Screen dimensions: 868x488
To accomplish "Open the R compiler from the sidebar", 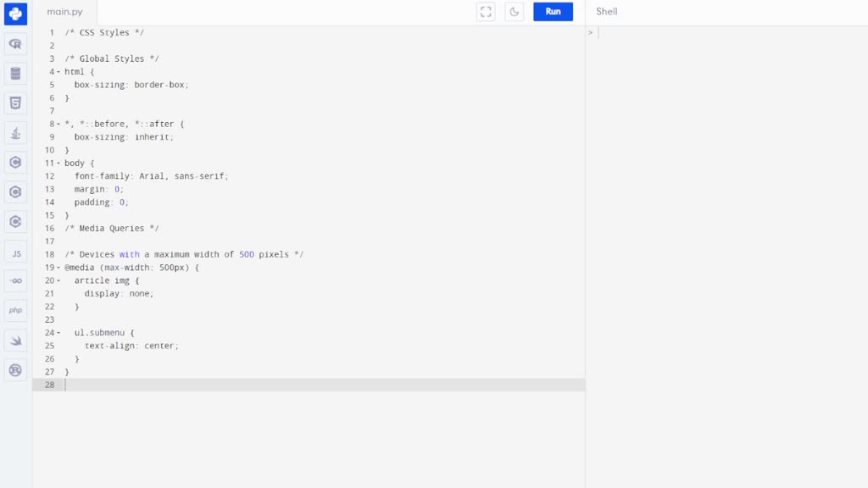I will pyautogui.click(x=15, y=43).
